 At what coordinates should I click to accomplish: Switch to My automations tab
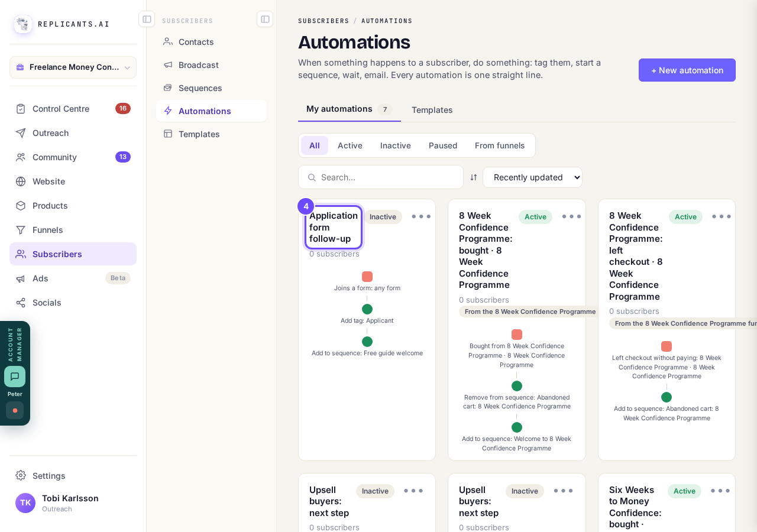coord(350,109)
